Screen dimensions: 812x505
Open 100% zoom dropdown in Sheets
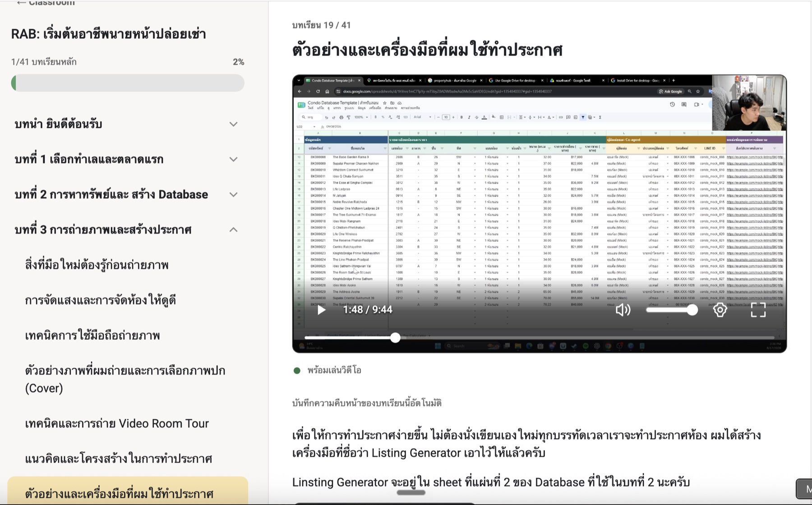(361, 117)
